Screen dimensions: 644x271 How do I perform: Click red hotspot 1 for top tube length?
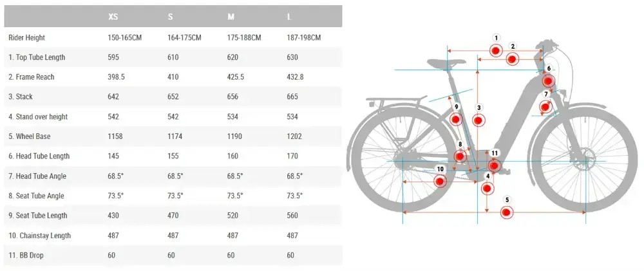495,50
